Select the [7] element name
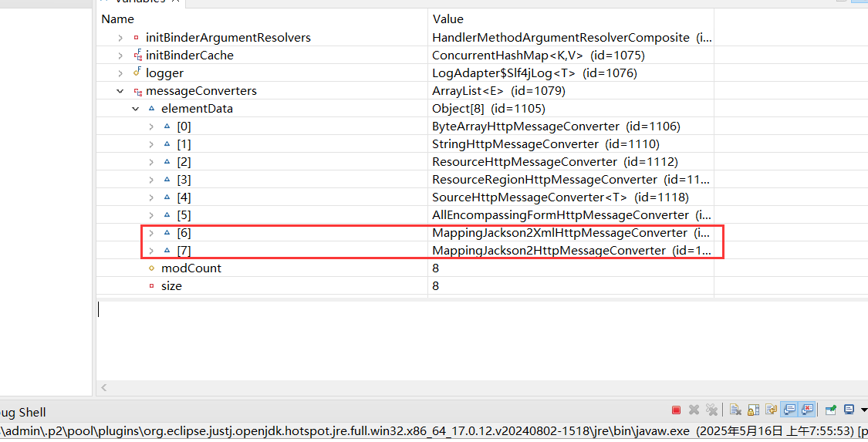 click(x=184, y=251)
